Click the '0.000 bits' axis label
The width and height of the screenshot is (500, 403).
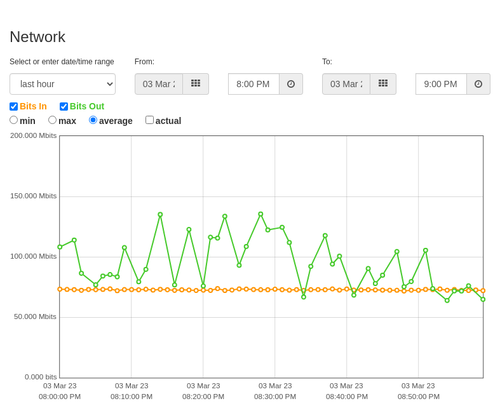click(x=41, y=377)
